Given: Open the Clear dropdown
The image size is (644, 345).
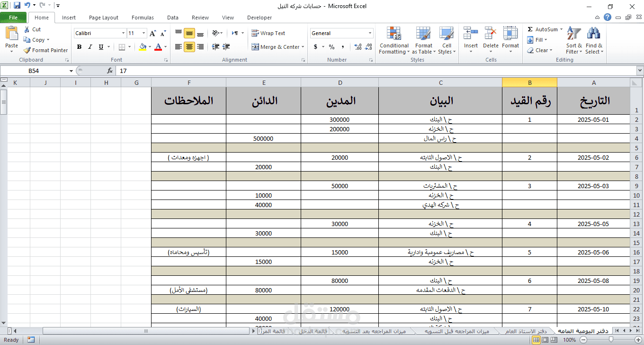Looking at the screenshot, I should point(540,50).
